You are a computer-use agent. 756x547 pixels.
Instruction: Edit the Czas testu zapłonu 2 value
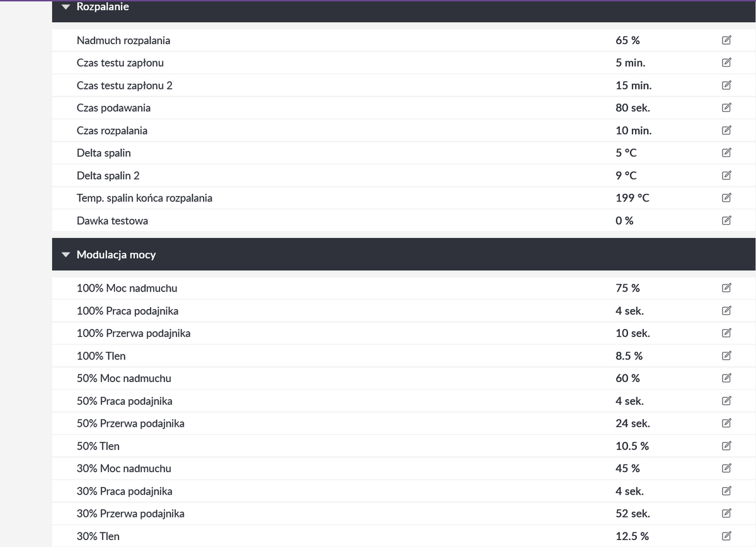click(x=726, y=85)
